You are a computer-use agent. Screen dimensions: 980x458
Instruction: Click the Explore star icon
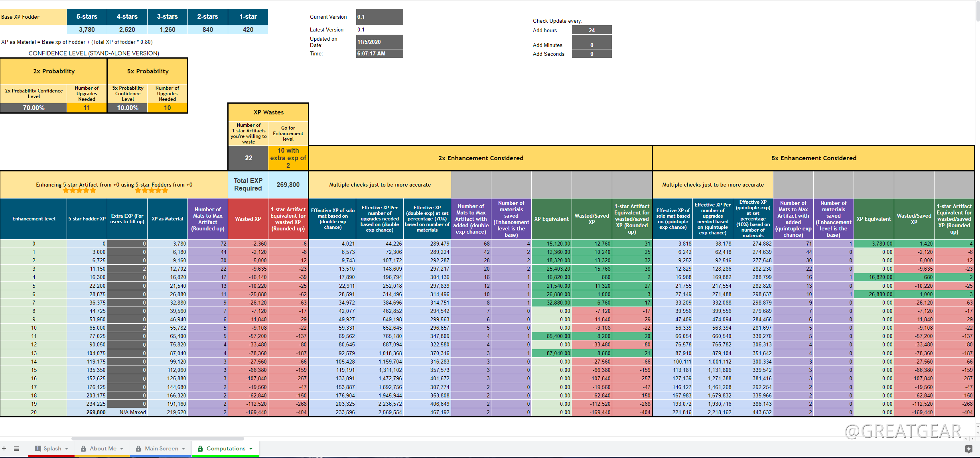pos(968,449)
